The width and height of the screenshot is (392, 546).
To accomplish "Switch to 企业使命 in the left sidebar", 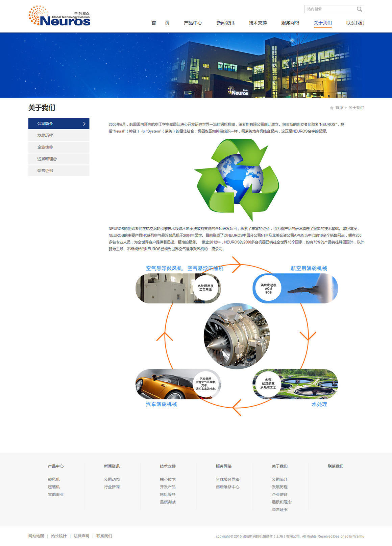I will (59, 147).
